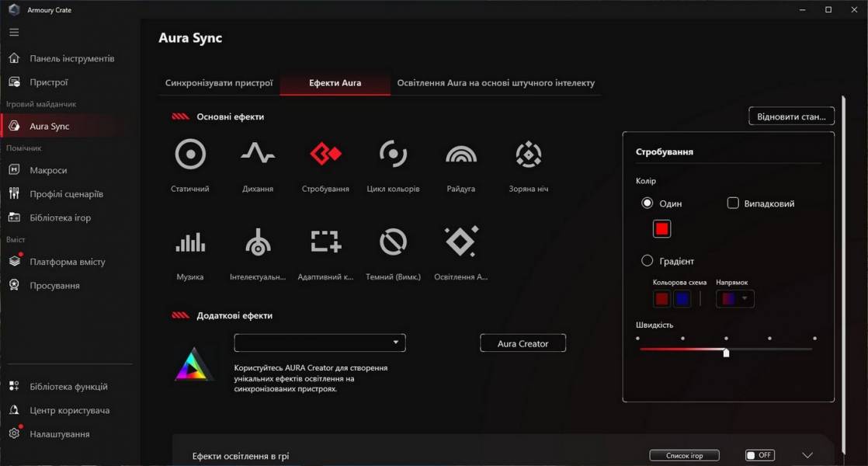
Task: Click the Кольорова схема label
Action: 679,282
